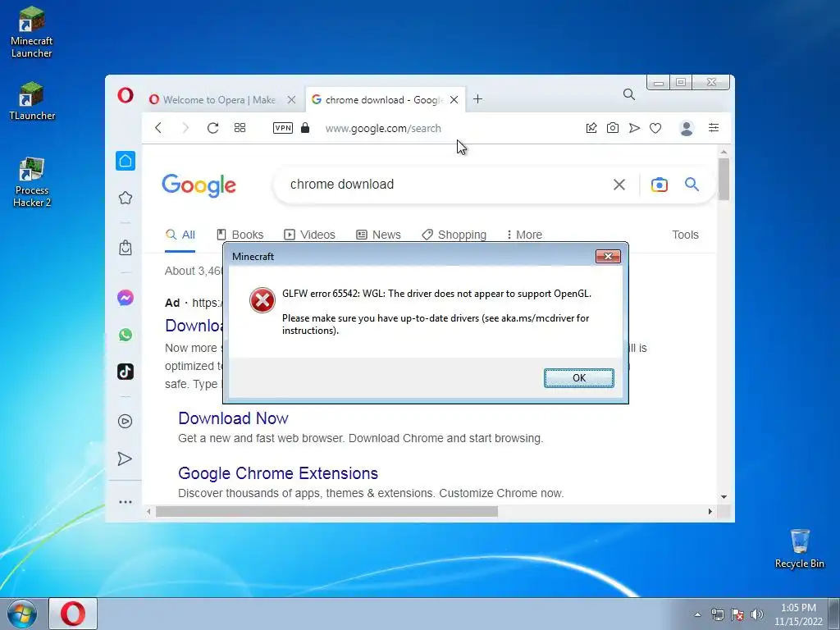The height and width of the screenshot is (630, 840).
Task: Open the Bookmarks star in sidebar
Action: pyautogui.click(x=126, y=198)
